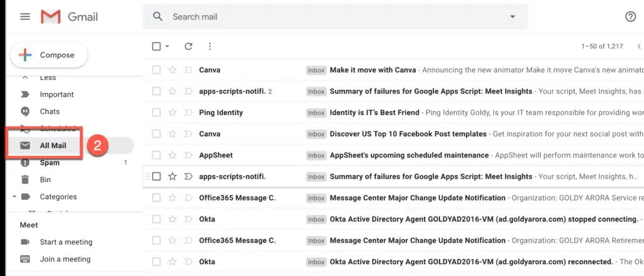Open the search options dropdown arrow
This screenshot has width=644, height=276.
click(x=512, y=17)
